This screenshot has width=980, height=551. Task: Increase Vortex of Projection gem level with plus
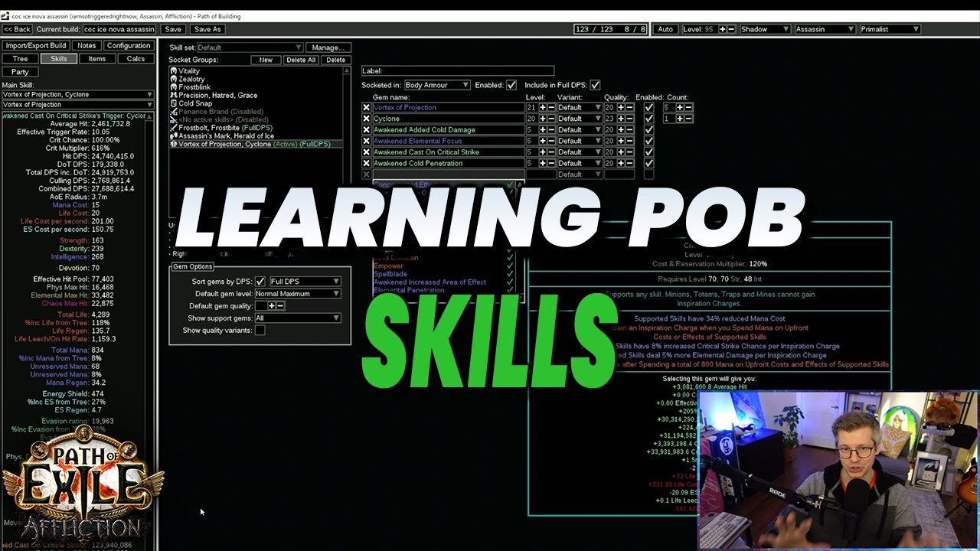pos(544,108)
